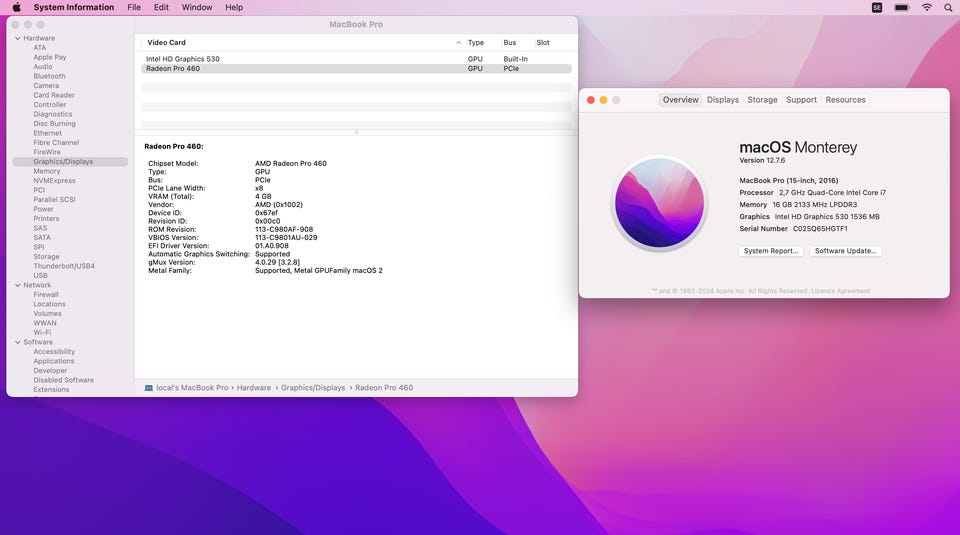This screenshot has height=535, width=960.
Task: Minimize the About This Mac window
Action: click(604, 100)
